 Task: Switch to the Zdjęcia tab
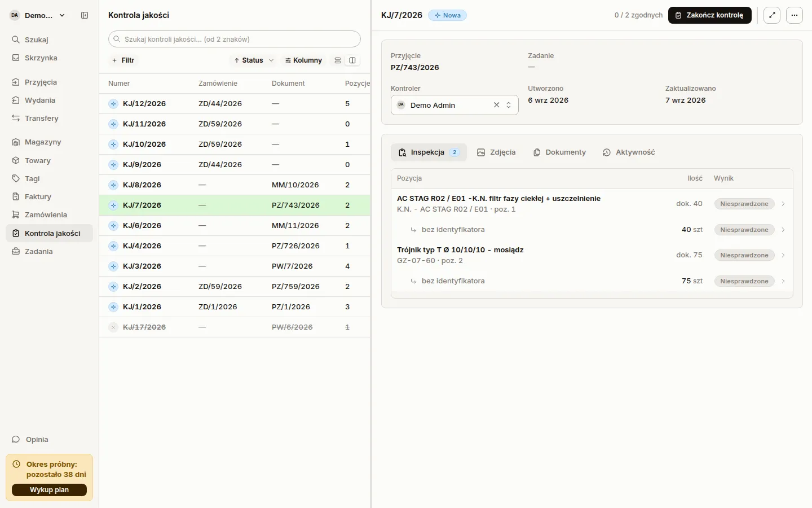point(496,152)
